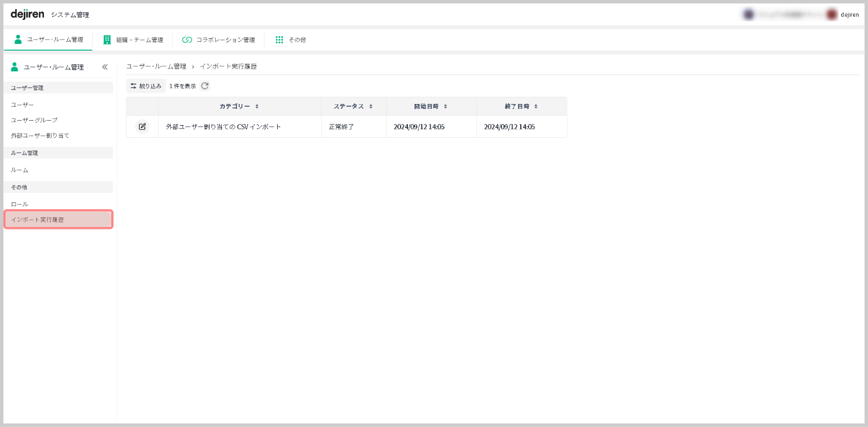The width and height of the screenshot is (868, 427).
Task: Sort by ステータス column arrows
Action: point(371,106)
